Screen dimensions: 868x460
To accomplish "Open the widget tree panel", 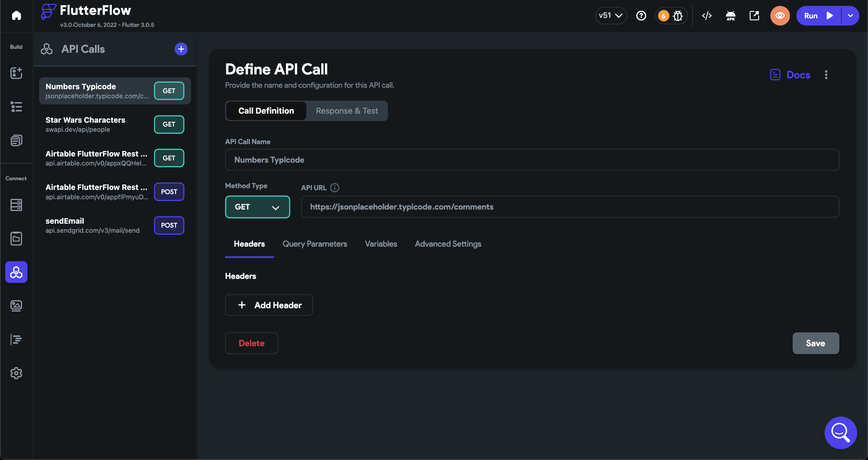I will pyautogui.click(x=16, y=106).
